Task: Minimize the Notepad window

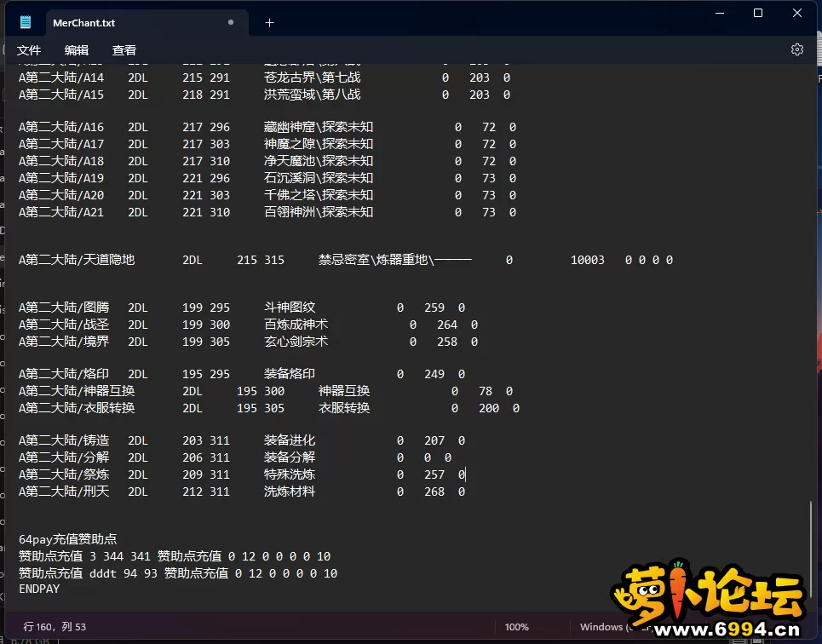Action: [x=720, y=13]
